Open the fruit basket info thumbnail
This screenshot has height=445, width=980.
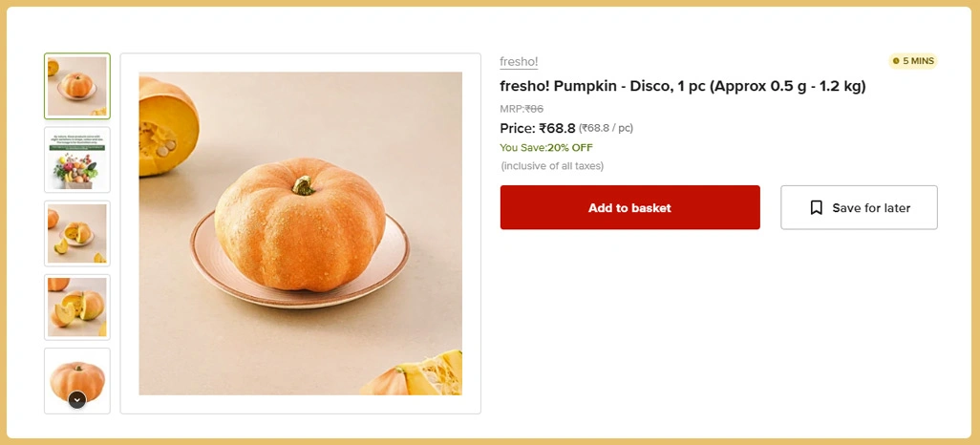point(77,159)
